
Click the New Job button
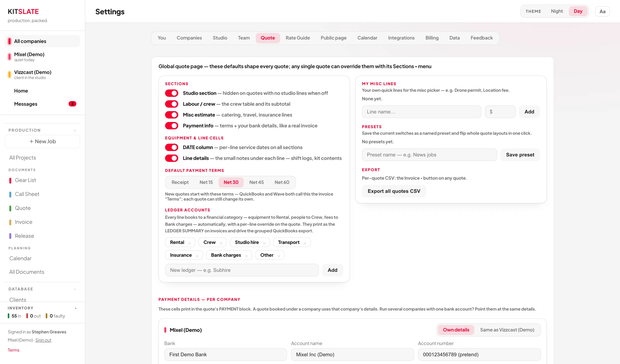click(42, 141)
